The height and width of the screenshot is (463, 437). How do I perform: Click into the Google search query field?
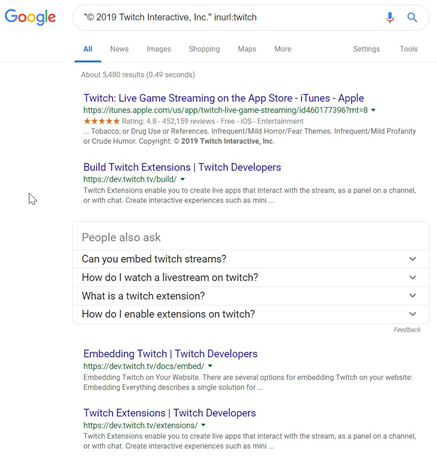(x=230, y=17)
